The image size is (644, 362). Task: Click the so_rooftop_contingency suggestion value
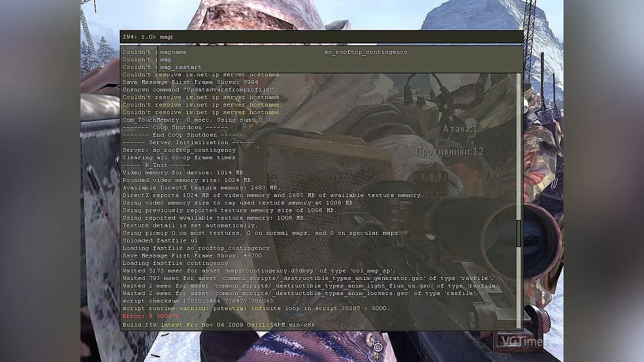[365, 51]
